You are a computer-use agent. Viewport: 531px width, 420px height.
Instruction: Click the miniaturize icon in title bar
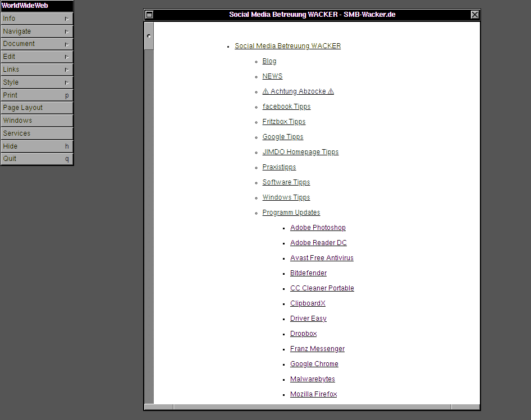click(x=149, y=15)
